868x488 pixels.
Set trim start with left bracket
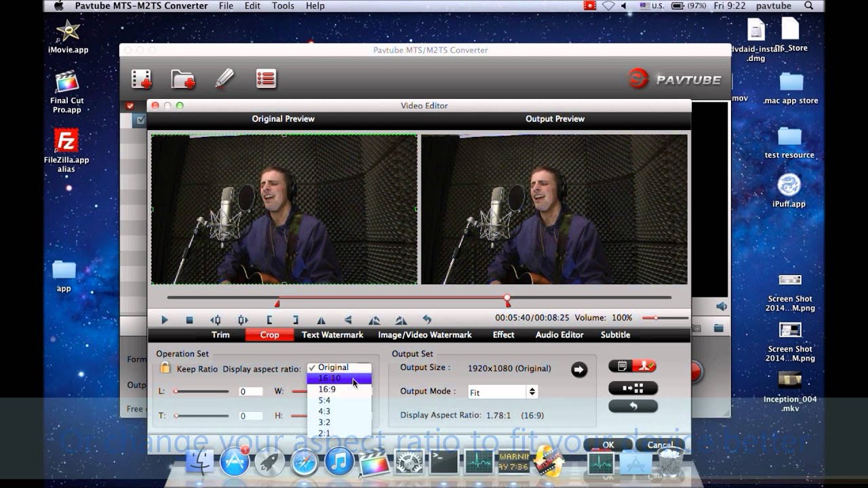pos(269,320)
